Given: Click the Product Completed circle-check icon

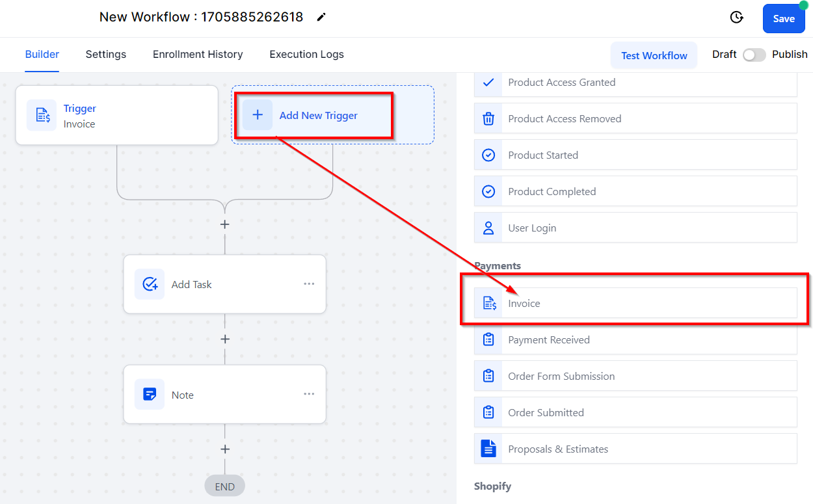Looking at the screenshot, I should click(488, 192).
